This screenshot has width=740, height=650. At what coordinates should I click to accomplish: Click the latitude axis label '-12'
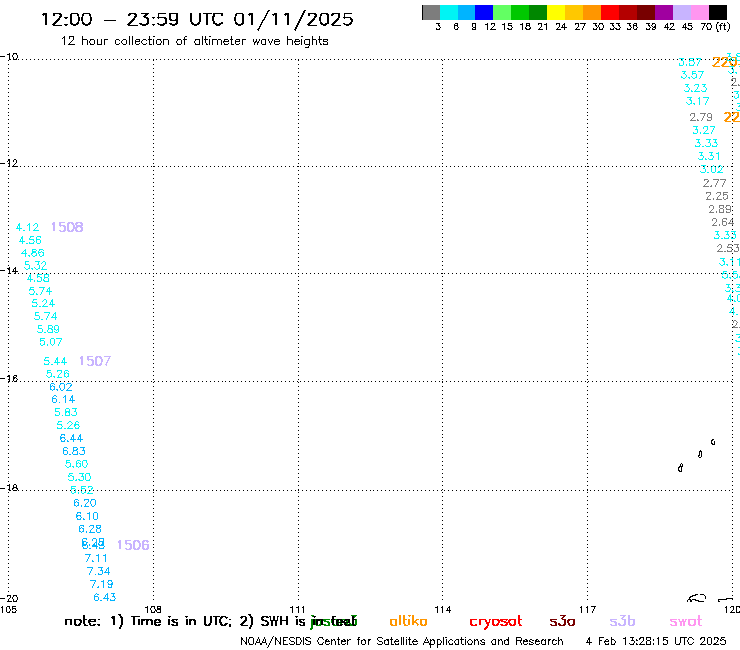tap(8, 163)
